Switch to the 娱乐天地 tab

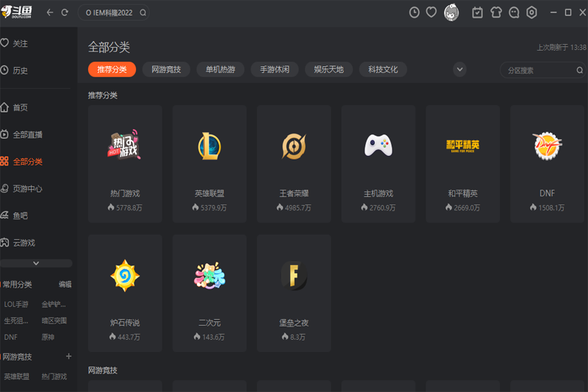coord(329,69)
